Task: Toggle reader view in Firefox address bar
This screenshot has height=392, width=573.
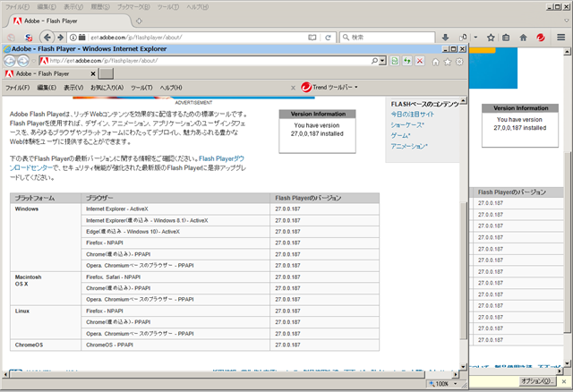Action: 312,38
